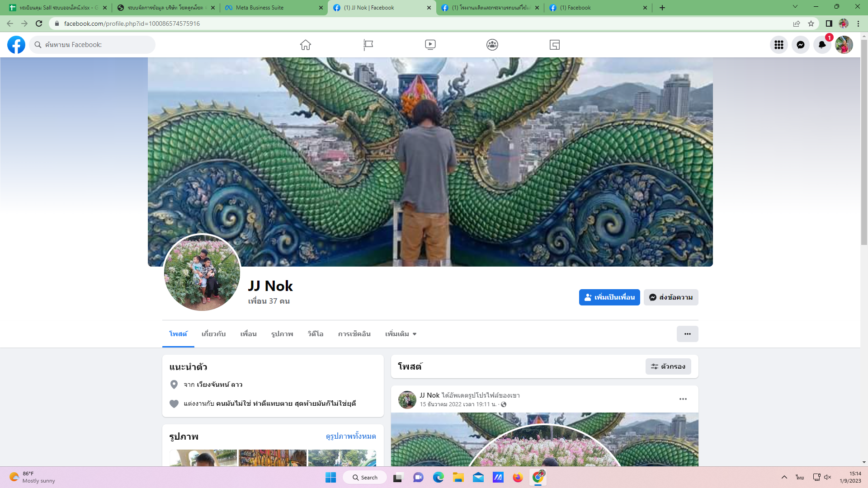This screenshot has height=488, width=868.
Task: Click the ตัวกรอง posts filter button
Action: [x=668, y=366]
